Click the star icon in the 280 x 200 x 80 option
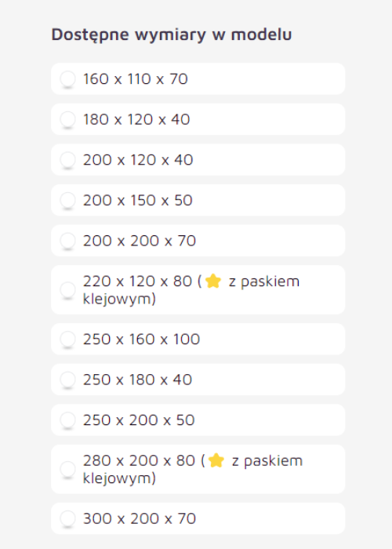 pyautogui.click(x=216, y=460)
